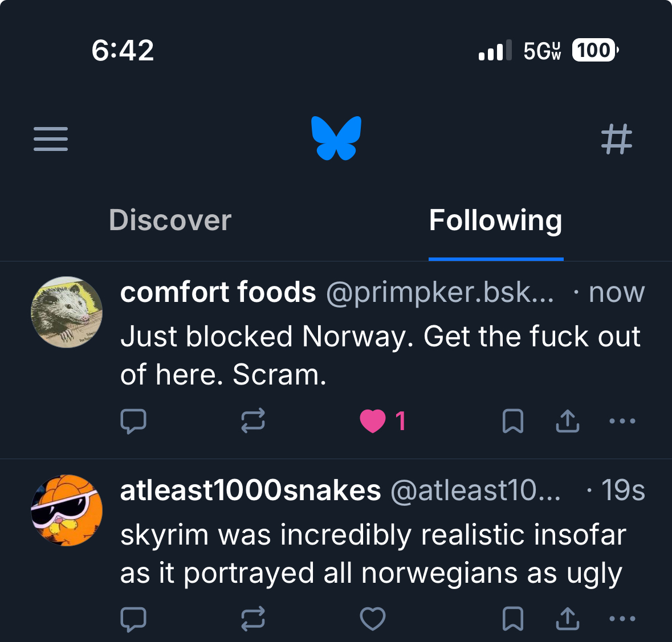Image resolution: width=672 pixels, height=642 pixels.
Task: Open atleast1000snakes Garfield avatar
Action: tap(67, 510)
